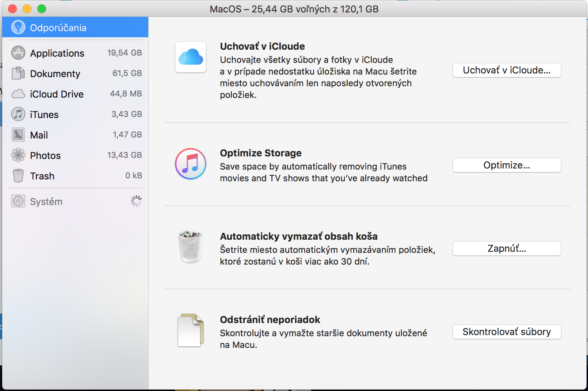Image resolution: width=588 pixels, height=391 pixels.
Task: Click the Dokumenty document icon
Action: pyautogui.click(x=18, y=73)
